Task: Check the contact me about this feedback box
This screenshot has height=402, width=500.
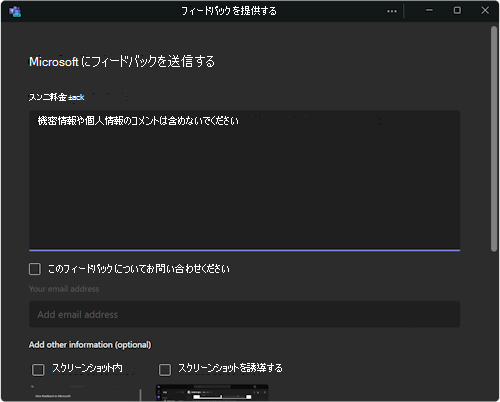Action: [35, 269]
